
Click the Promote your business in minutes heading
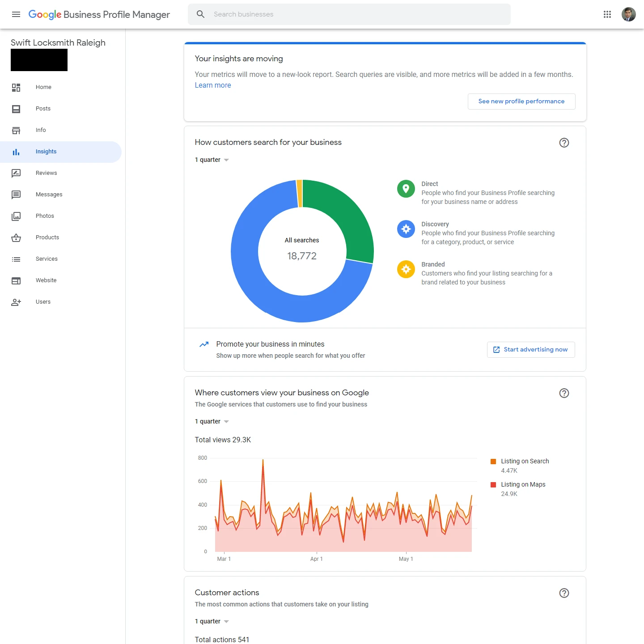click(x=270, y=344)
